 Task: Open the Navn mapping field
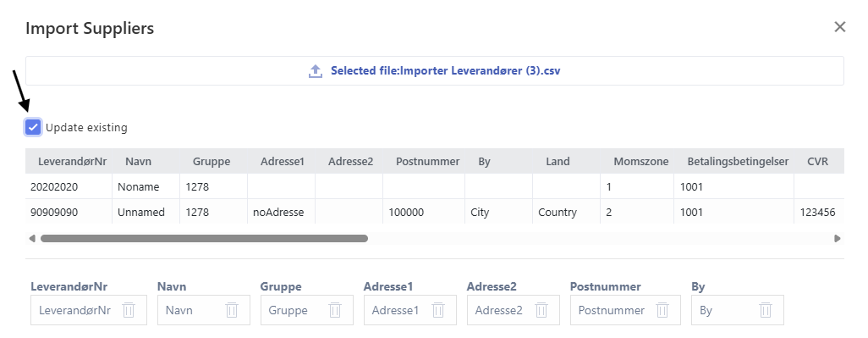(204, 310)
